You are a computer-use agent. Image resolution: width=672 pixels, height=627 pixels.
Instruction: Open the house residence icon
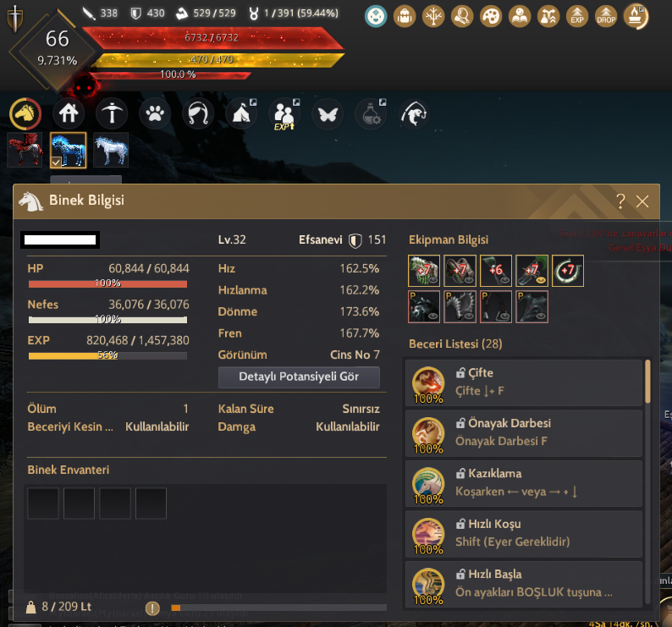point(69,114)
